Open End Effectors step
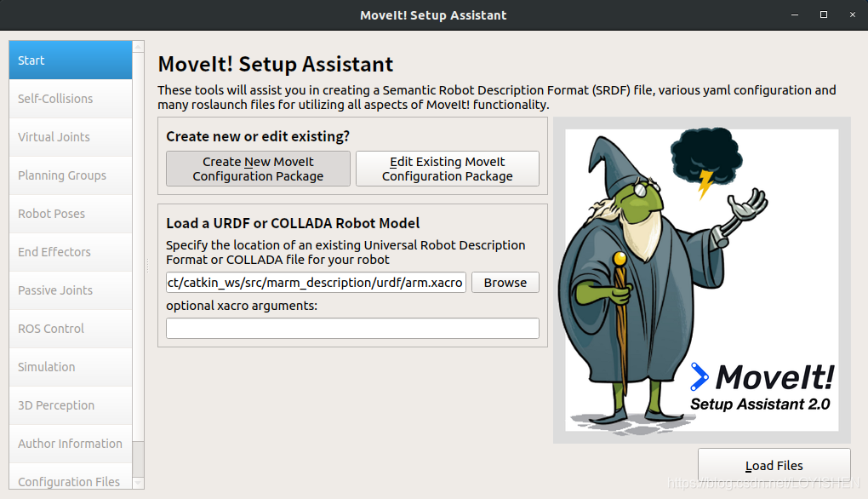 pyautogui.click(x=71, y=252)
